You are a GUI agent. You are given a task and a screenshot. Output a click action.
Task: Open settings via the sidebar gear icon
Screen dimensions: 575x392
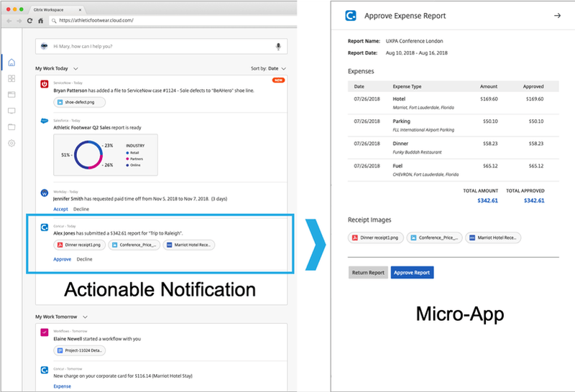click(11, 144)
